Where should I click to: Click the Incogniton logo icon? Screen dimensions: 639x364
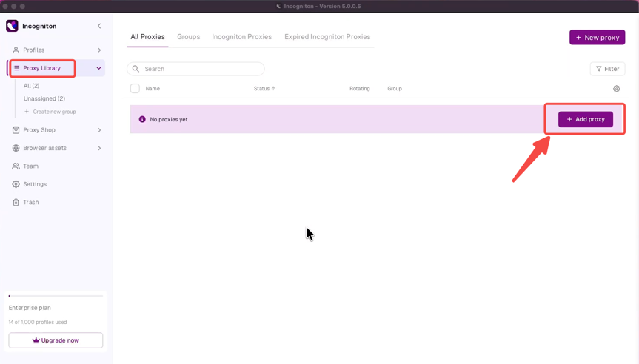coord(12,26)
